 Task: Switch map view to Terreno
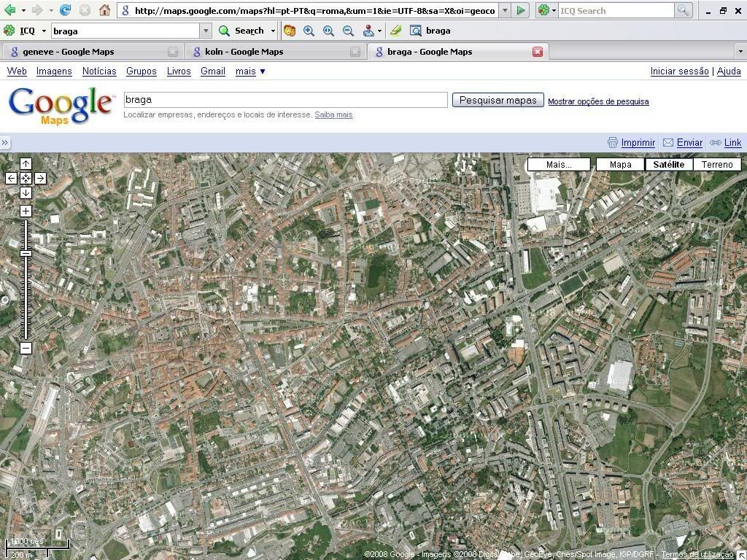[716, 164]
